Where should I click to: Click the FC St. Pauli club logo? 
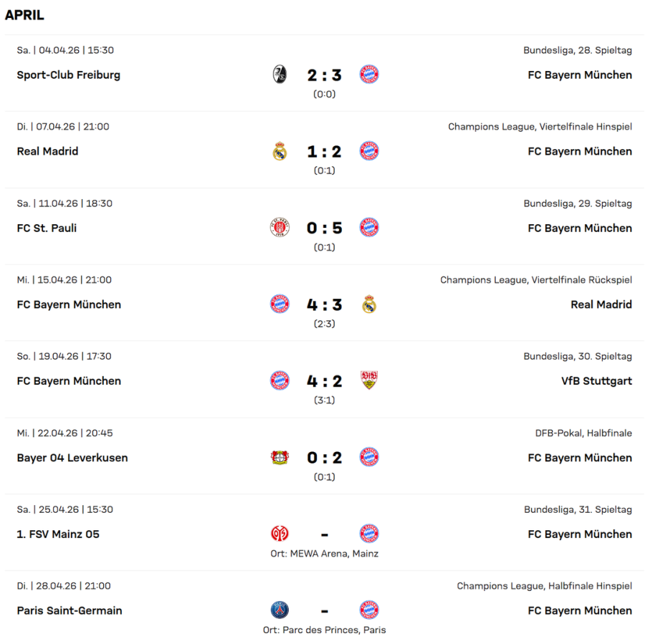point(280,228)
